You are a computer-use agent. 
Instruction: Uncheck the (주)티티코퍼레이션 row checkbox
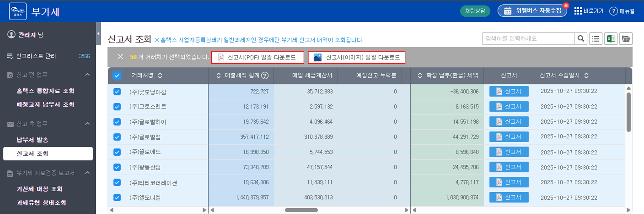(x=117, y=183)
